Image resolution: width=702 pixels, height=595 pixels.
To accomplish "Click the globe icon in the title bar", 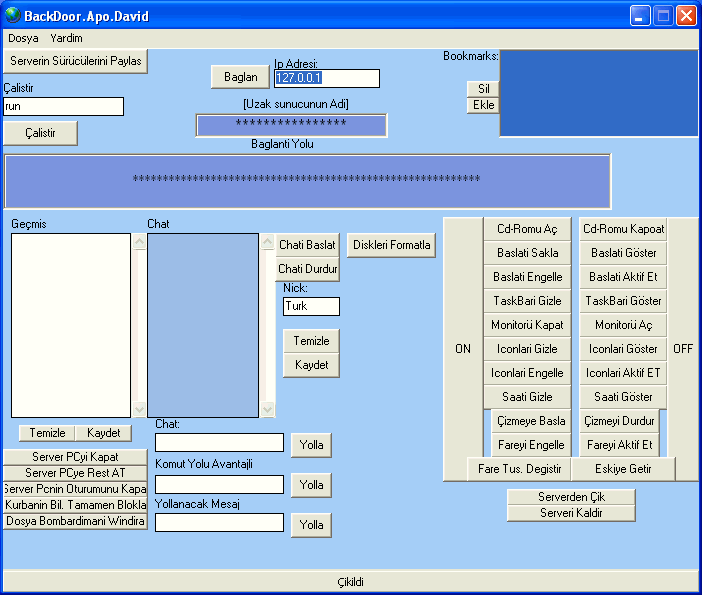I will click(x=13, y=15).
